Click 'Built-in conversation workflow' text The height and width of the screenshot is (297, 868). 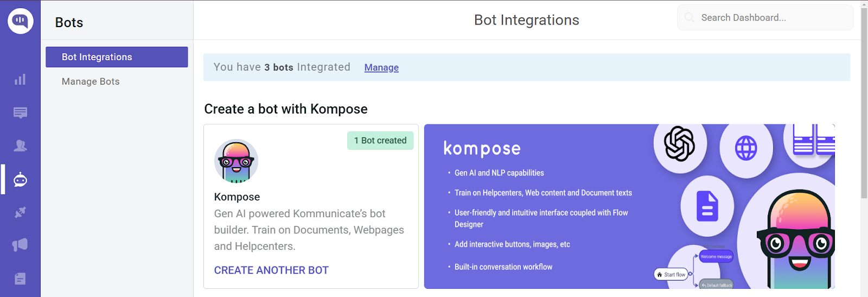pos(503,267)
